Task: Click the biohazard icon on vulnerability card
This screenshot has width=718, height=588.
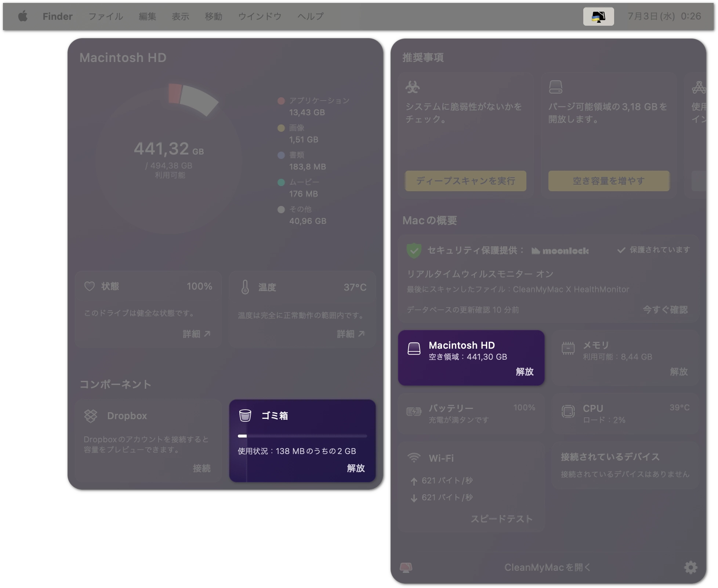Action: coord(413,87)
